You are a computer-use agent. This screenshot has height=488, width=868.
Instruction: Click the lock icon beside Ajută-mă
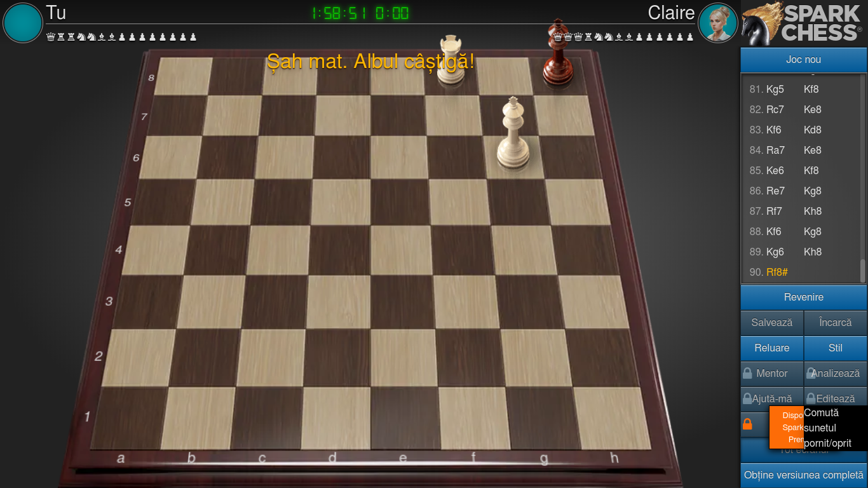(x=747, y=399)
